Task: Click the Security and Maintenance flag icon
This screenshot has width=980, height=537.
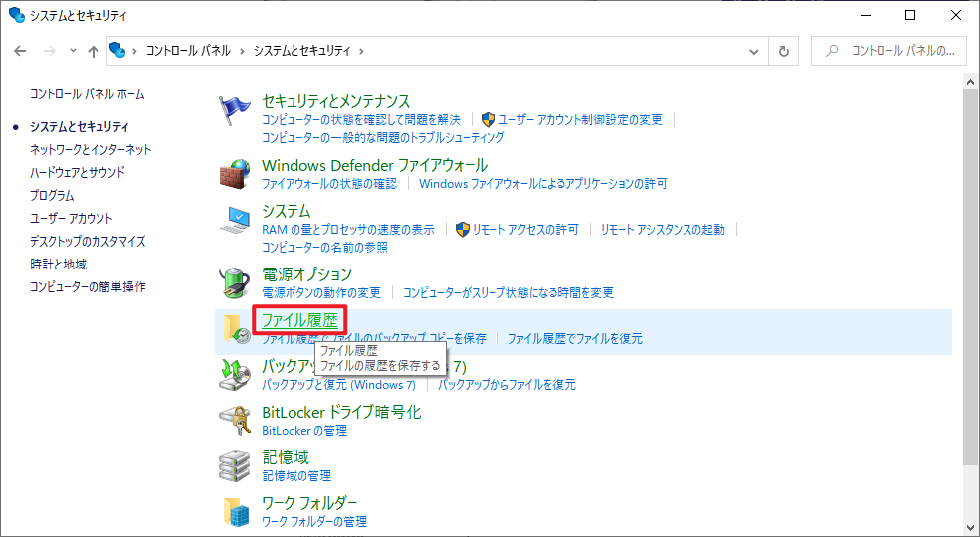Action: [x=235, y=111]
